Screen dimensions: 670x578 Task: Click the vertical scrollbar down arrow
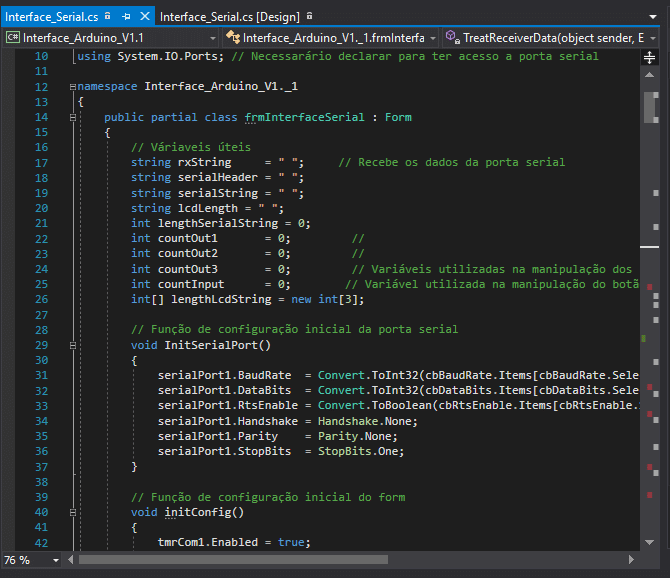coord(649,542)
